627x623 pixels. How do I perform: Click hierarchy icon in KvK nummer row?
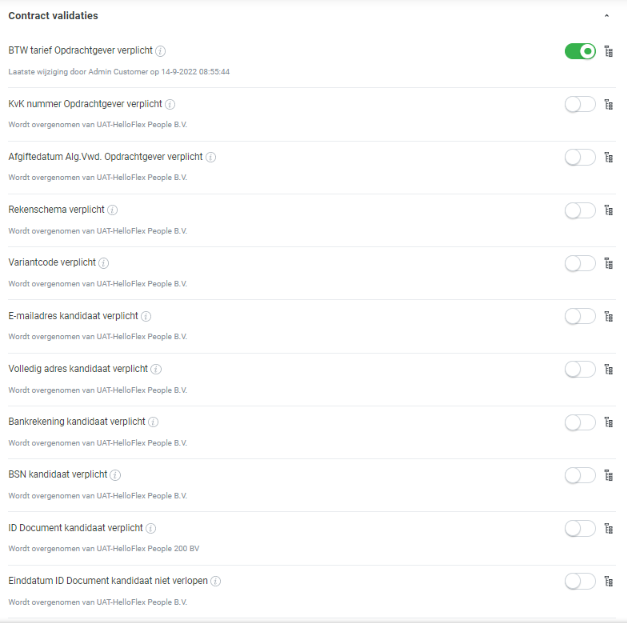(608, 104)
